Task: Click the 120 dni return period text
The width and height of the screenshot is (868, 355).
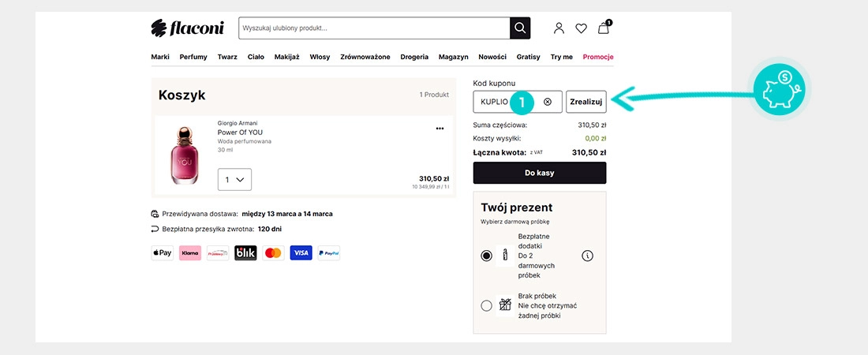Action: 270,229
